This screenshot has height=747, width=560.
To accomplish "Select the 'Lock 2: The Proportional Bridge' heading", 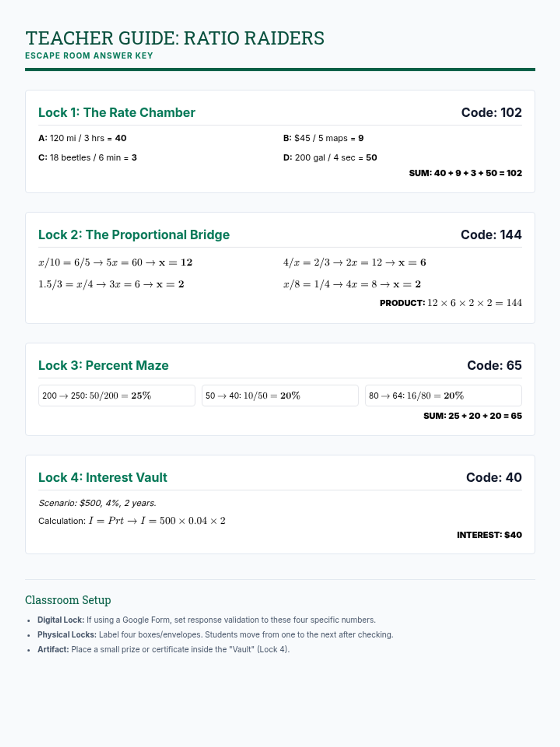I will [x=134, y=235].
